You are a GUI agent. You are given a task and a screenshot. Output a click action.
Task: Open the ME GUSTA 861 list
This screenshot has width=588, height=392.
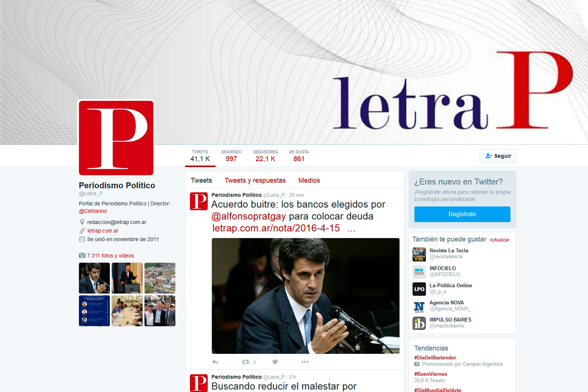click(299, 156)
